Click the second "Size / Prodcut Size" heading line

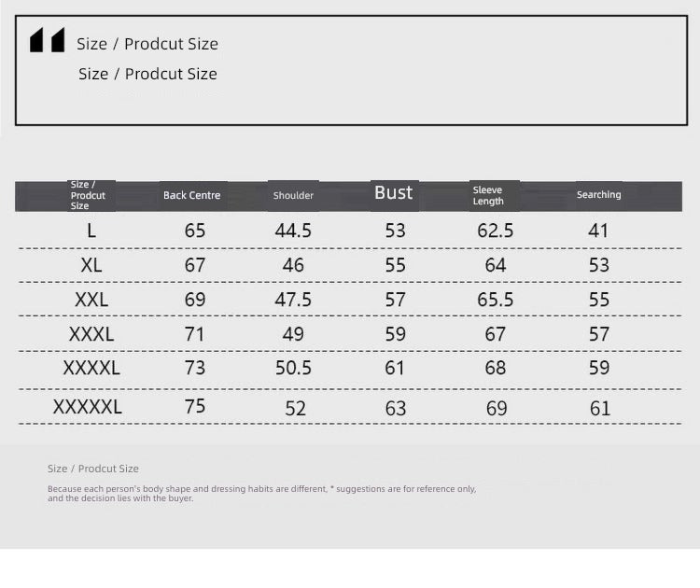pos(147,74)
